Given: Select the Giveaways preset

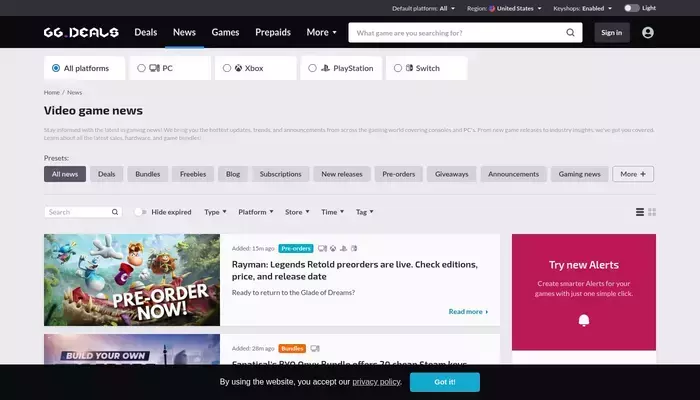Looking at the screenshot, I should coord(452,174).
